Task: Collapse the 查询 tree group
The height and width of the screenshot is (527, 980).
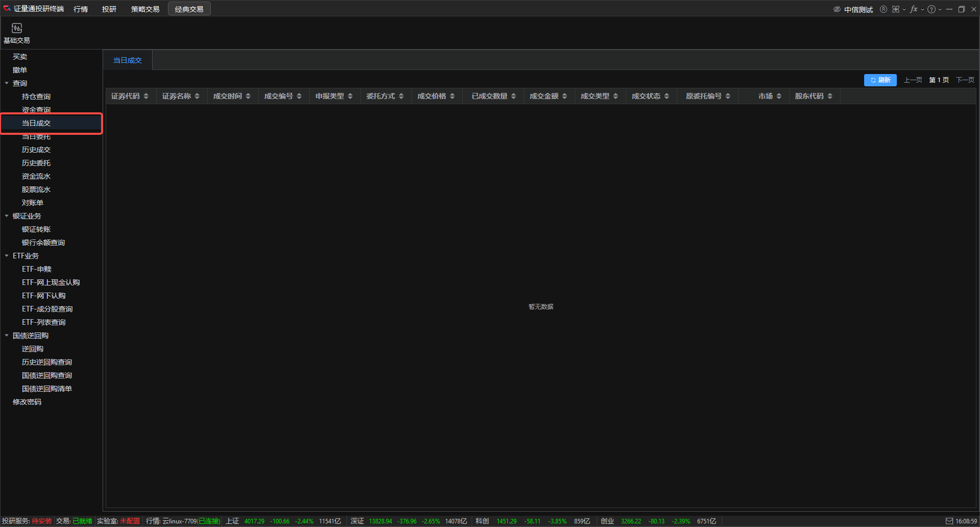Action: (7, 83)
